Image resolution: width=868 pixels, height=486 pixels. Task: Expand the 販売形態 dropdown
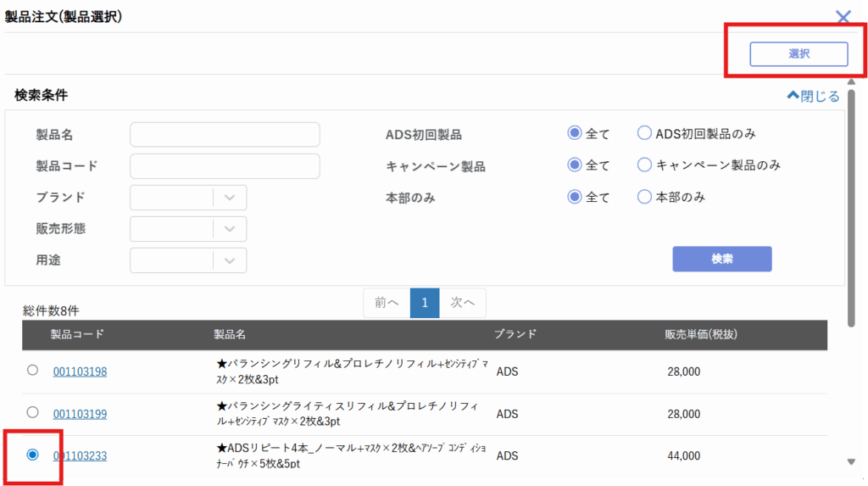[188, 229]
